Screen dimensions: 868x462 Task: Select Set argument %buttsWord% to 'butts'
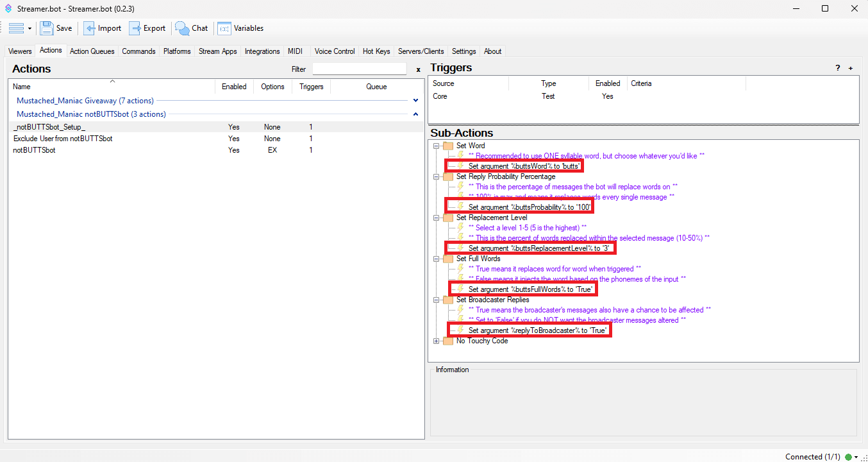point(524,166)
